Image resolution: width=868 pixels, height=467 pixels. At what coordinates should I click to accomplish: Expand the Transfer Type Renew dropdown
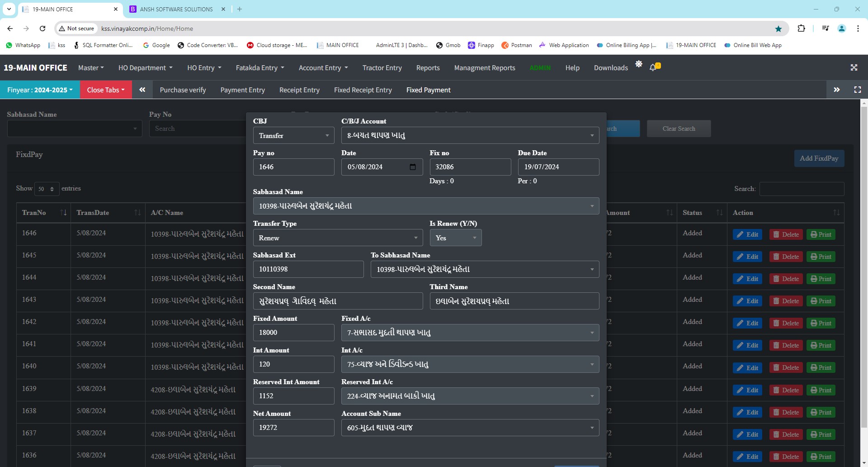click(337, 238)
